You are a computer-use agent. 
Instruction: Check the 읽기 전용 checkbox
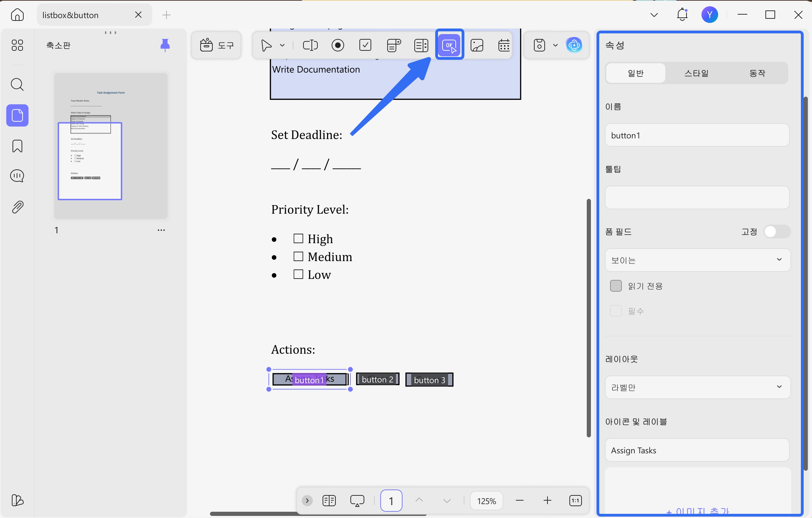point(616,286)
